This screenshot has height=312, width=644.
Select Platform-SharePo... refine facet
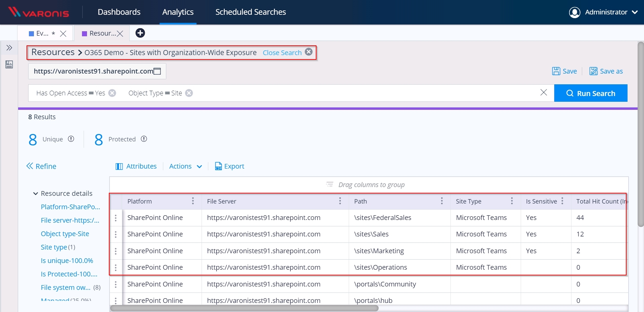[71, 207]
